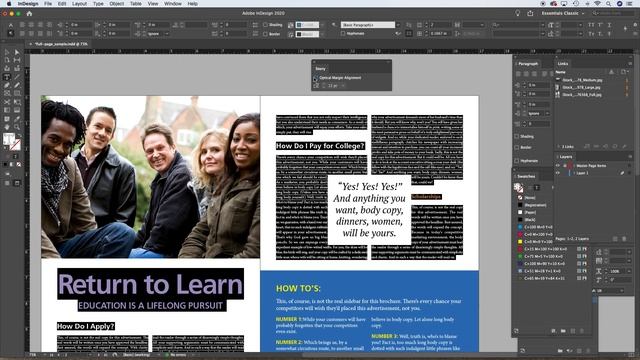Click the go to link icon in Links panel
Image resolution: width=640 pixels, height=360 pixels.
(605, 146)
